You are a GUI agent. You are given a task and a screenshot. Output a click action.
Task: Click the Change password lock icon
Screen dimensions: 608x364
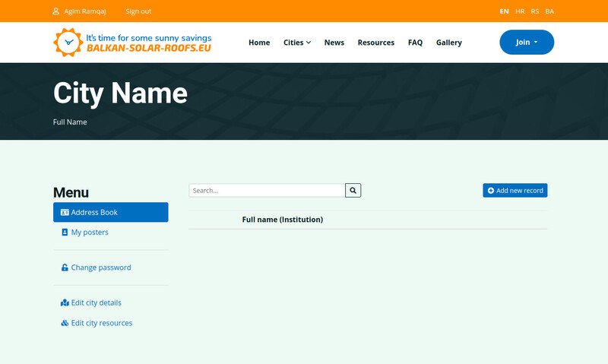click(x=65, y=267)
